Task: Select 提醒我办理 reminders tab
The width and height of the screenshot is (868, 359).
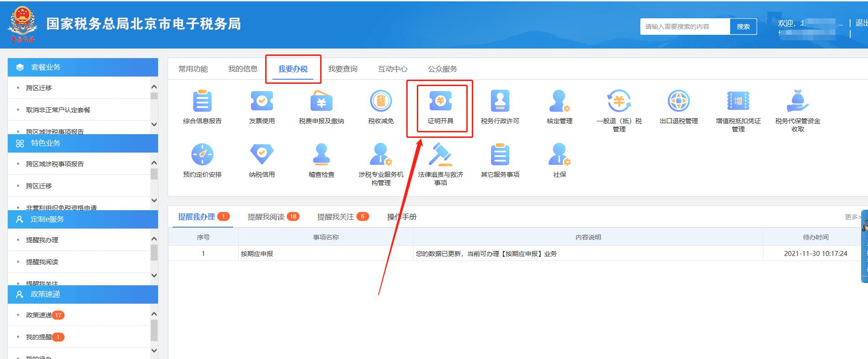Action: pyautogui.click(x=203, y=217)
